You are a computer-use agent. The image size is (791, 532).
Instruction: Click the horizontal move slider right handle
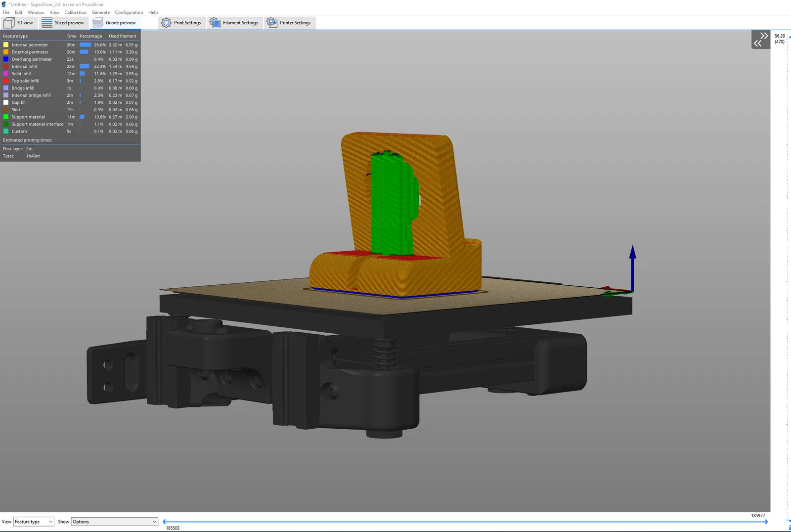click(766, 522)
